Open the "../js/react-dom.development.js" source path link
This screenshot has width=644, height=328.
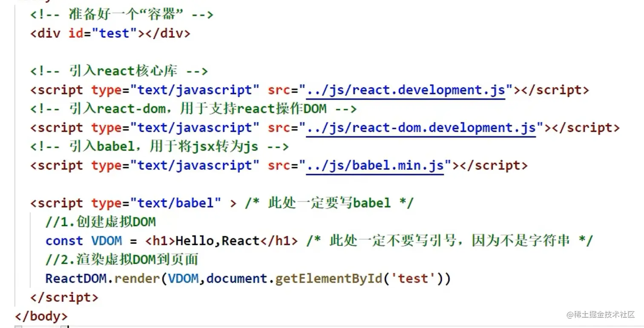pos(421,128)
